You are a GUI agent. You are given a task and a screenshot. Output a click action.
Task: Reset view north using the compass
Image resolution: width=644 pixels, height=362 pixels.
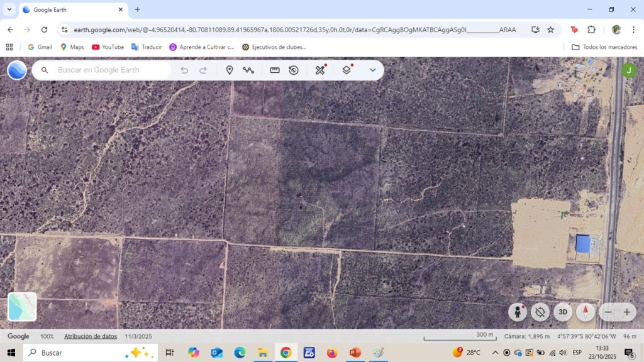pyautogui.click(x=586, y=312)
